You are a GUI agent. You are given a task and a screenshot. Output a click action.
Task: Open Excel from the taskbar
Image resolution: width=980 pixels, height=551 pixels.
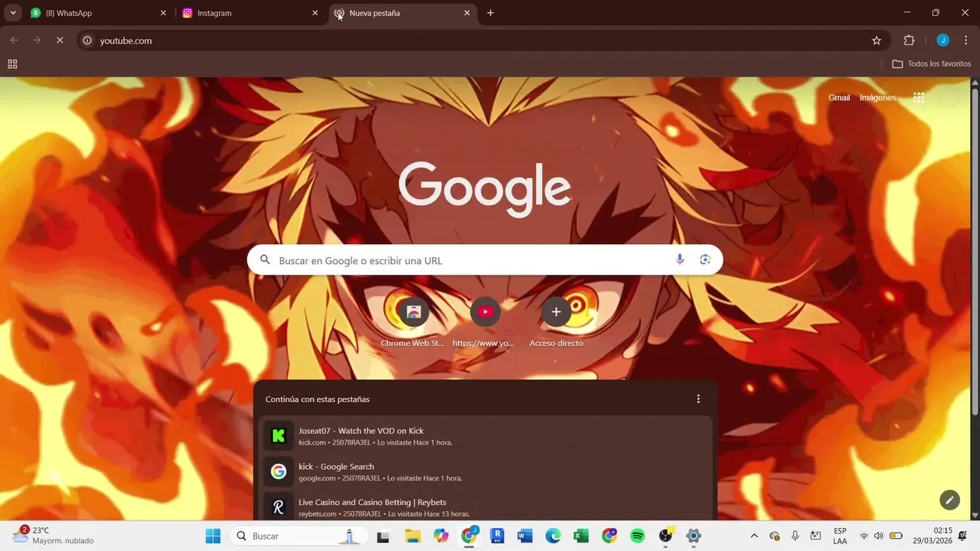click(x=581, y=536)
